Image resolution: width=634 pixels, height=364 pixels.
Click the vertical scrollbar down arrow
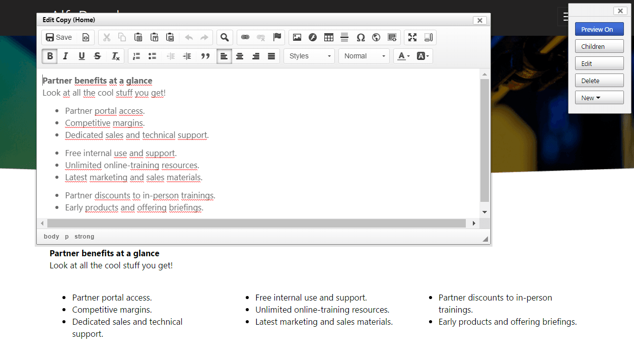click(x=484, y=212)
